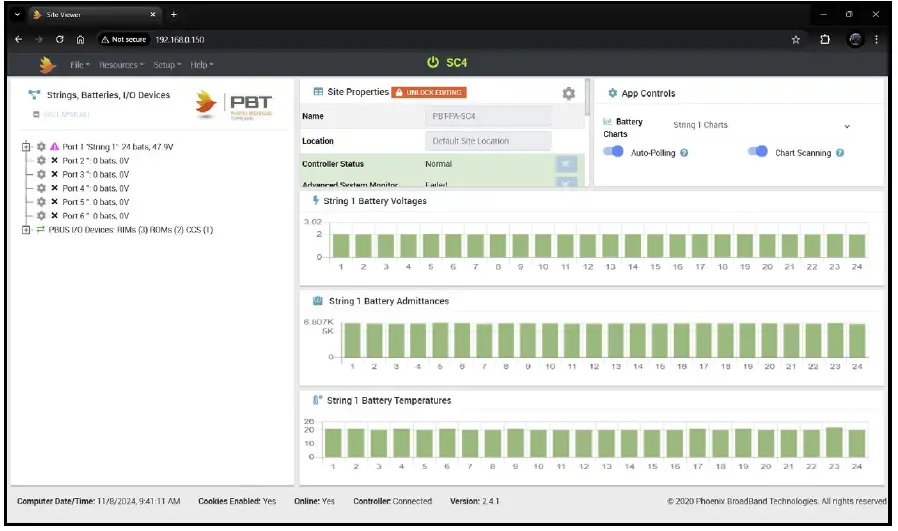Click voltage bar for battery 1

[341, 246]
